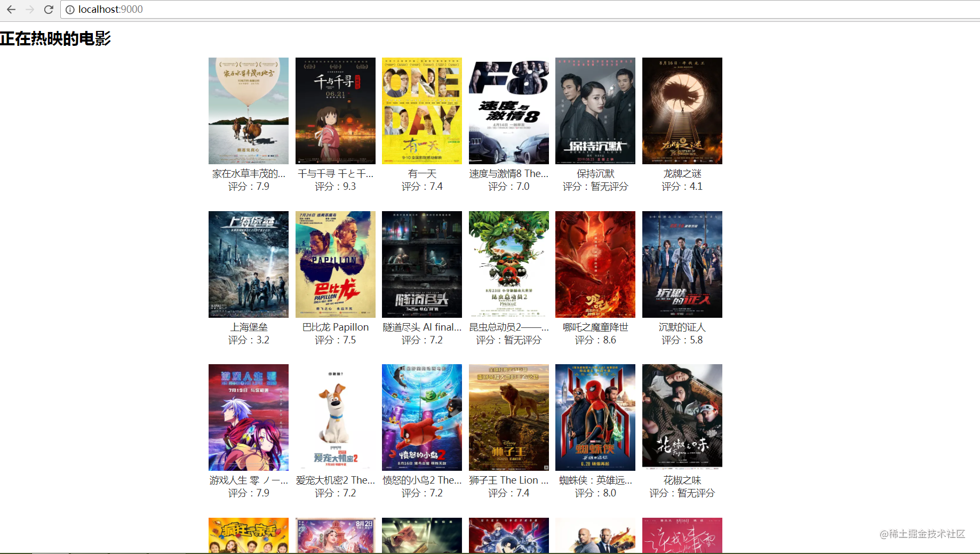Click 花椒之味's 暂无评分 rating
The height and width of the screenshot is (554, 980).
[682, 493]
